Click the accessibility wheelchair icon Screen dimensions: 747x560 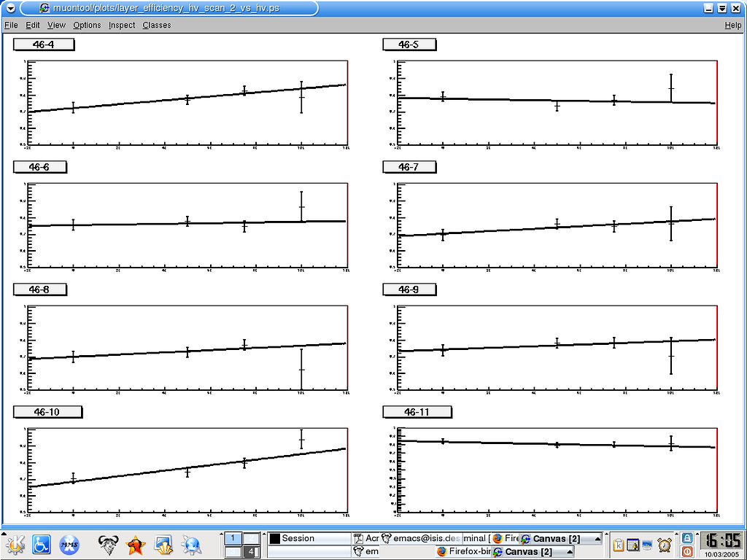point(41,544)
